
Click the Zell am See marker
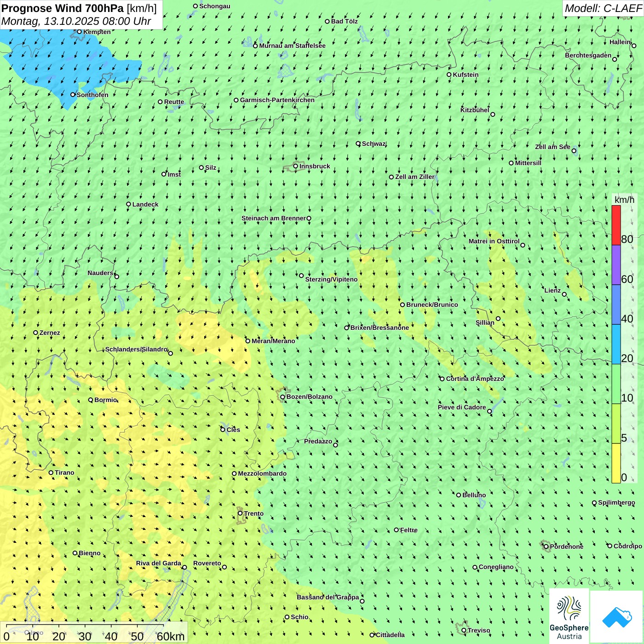(574, 150)
